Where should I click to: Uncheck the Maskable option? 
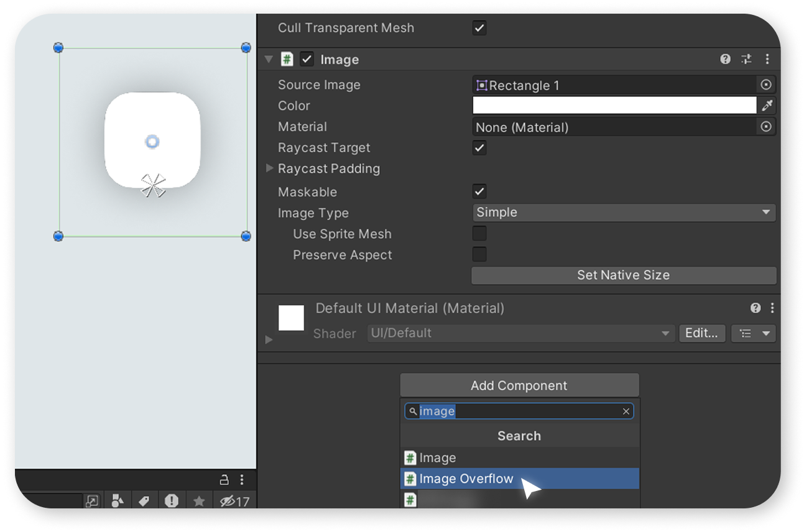[479, 191]
